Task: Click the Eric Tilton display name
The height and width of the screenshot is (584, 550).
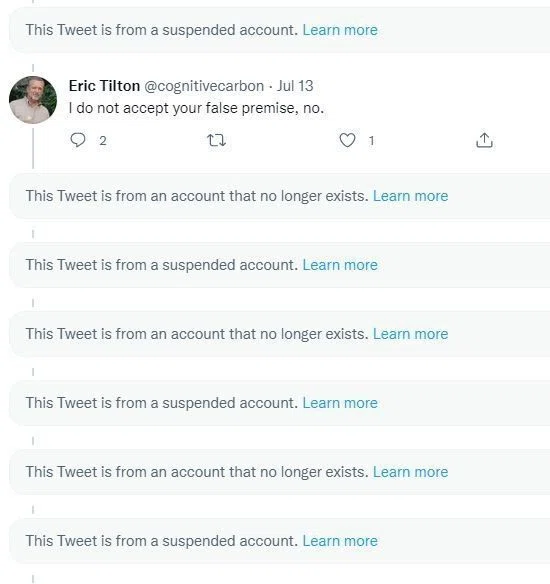Action: click(x=104, y=86)
